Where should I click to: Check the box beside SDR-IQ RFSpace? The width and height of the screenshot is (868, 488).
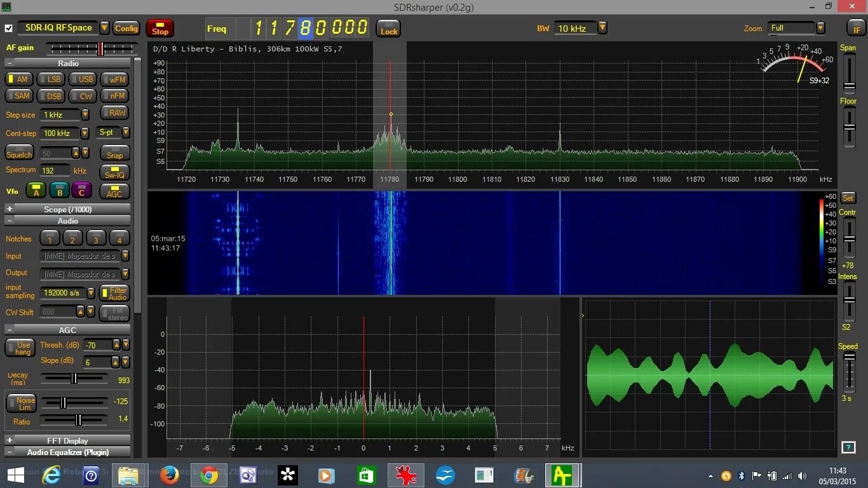8,28
